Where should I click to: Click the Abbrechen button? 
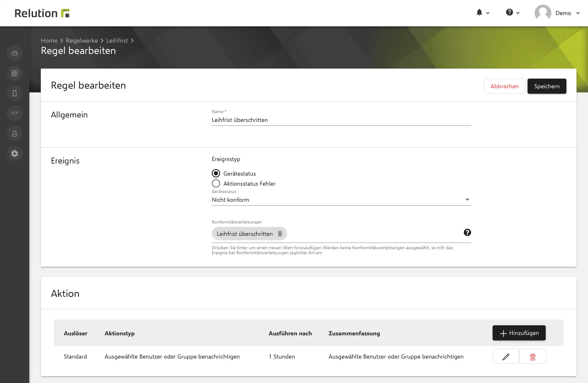(505, 86)
